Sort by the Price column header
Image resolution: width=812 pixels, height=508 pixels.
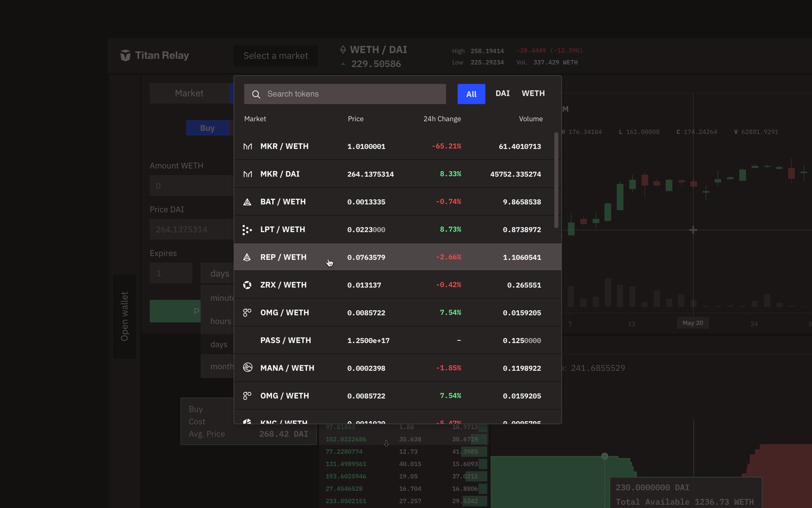pos(356,119)
